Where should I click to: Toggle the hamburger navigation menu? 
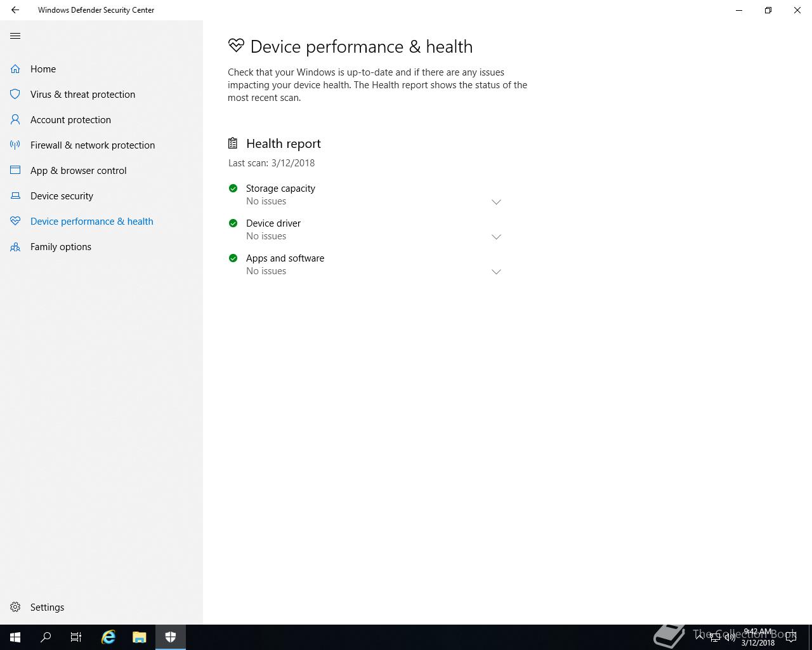(x=15, y=36)
